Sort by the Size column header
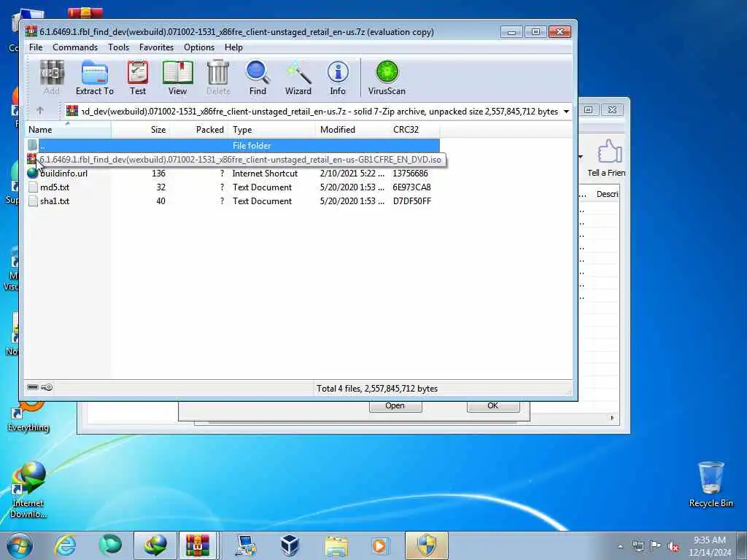The height and width of the screenshot is (560, 747). (141, 130)
